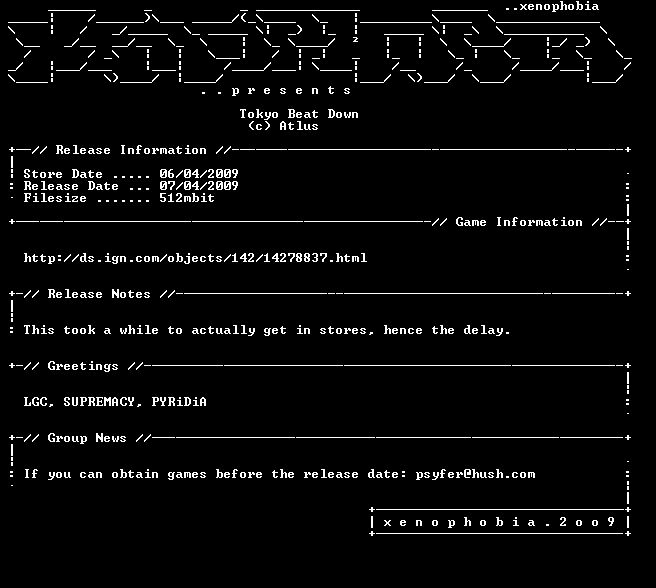This screenshot has width=656, height=588.
Task: Click the 'Release Notes' section heading
Action: click(x=99, y=294)
